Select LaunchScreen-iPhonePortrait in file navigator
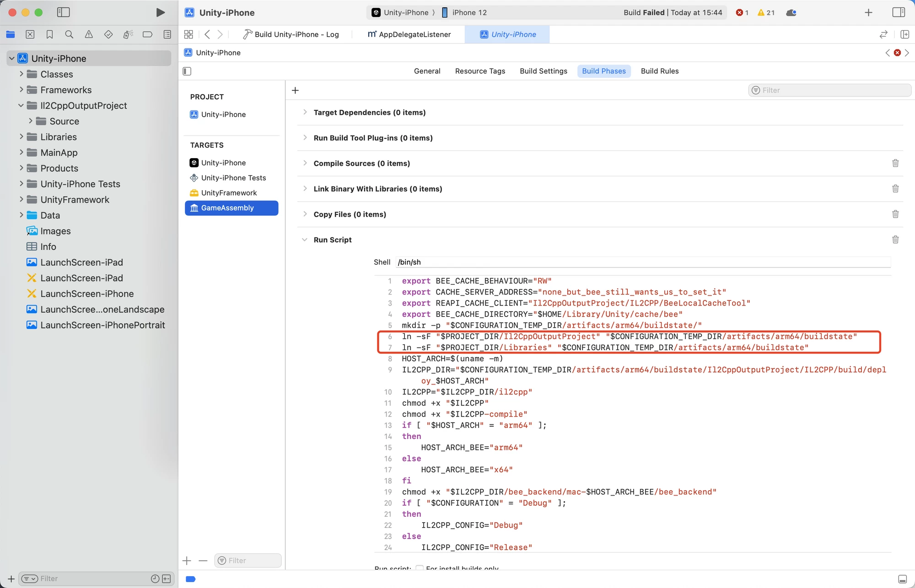 pyautogui.click(x=102, y=325)
